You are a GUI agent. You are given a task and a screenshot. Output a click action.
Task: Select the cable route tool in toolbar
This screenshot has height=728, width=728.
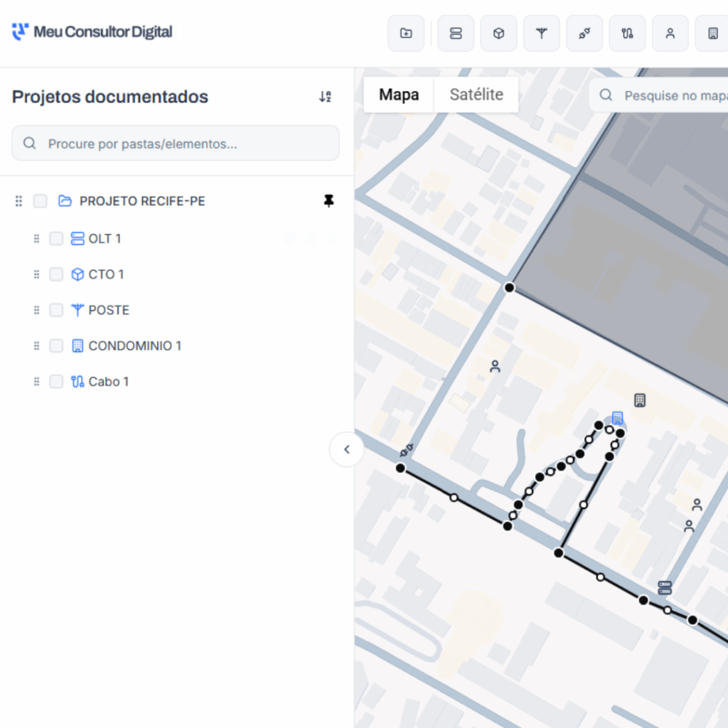pyautogui.click(x=627, y=33)
